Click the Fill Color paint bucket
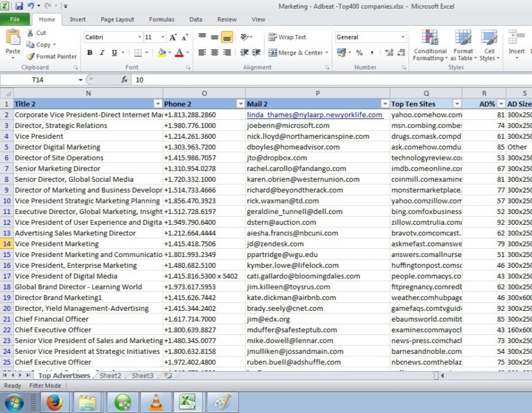The width and height of the screenshot is (532, 413). coord(161,53)
